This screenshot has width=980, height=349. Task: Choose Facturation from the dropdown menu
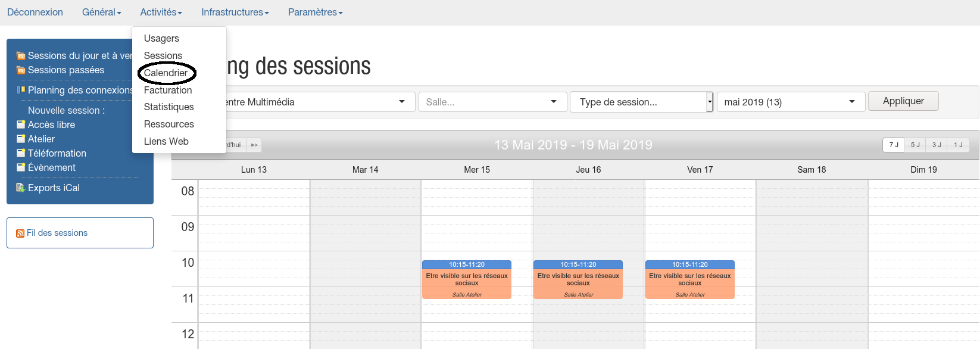[168, 90]
